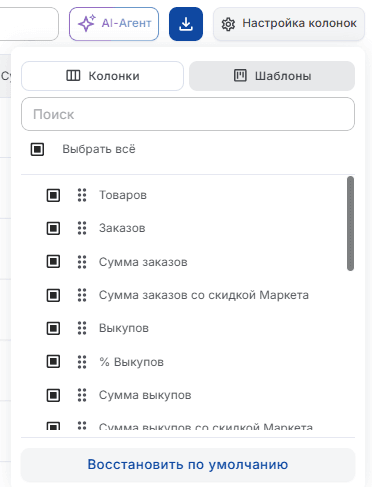Screen dimensions: 372x487
Task: Click Восстановить по умолчанию button
Action: [188, 465]
